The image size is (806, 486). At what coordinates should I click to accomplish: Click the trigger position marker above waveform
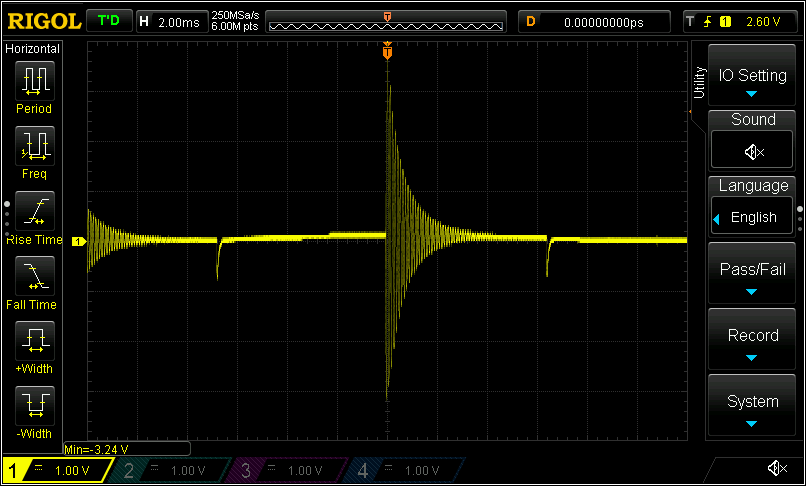click(387, 53)
